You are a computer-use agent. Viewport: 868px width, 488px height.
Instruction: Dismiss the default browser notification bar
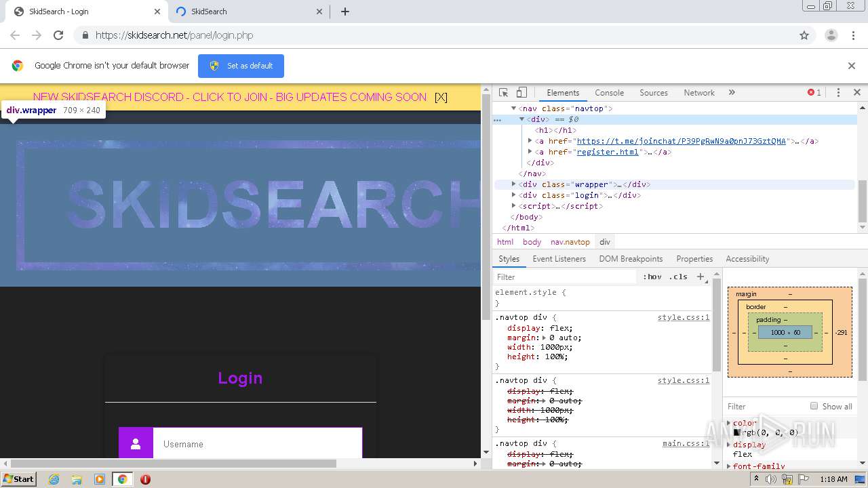(x=852, y=66)
